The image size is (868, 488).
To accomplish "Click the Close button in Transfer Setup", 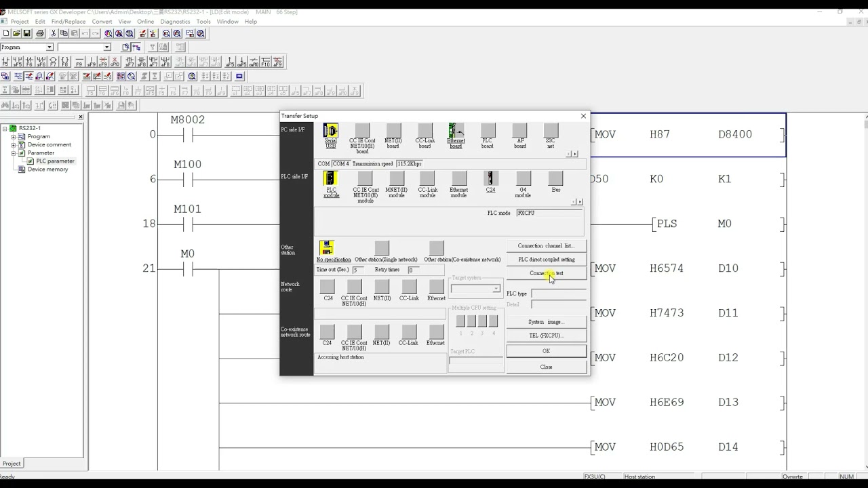I will 546,367.
